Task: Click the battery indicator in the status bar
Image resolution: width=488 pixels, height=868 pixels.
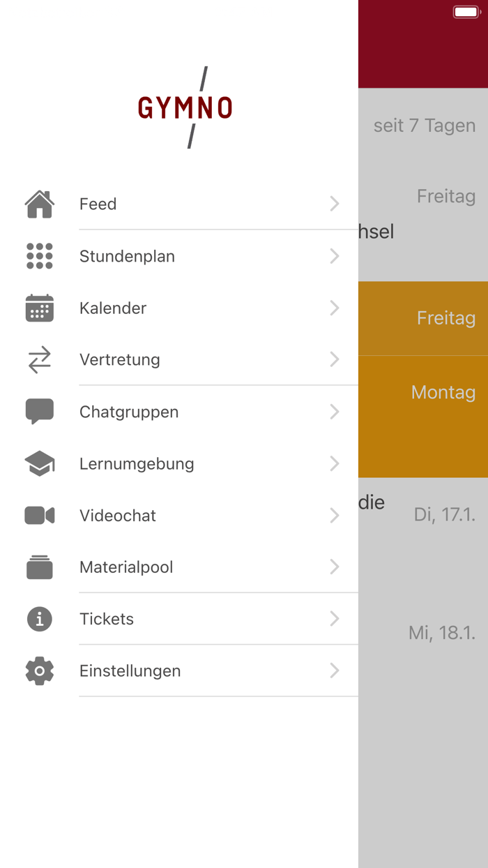Action: (x=466, y=10)
